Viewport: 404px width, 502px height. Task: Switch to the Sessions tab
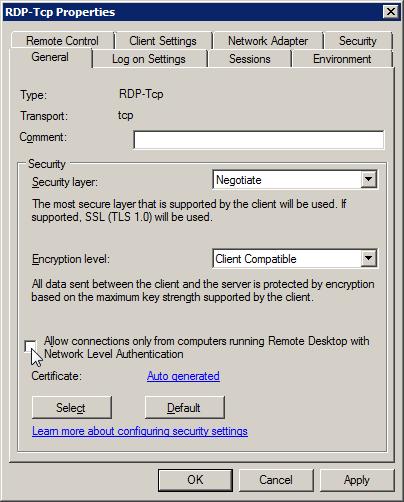pyautogui.click(x=250, y=59)
